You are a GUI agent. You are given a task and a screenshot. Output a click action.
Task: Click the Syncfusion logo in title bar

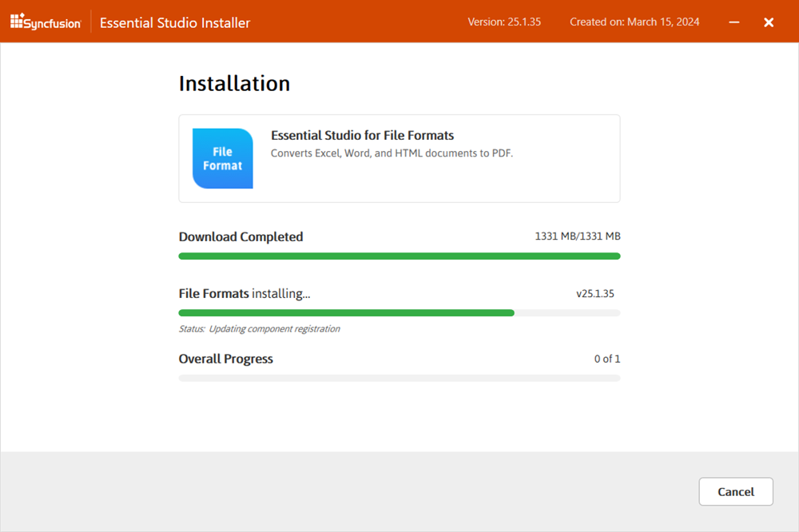click(46, 22)
